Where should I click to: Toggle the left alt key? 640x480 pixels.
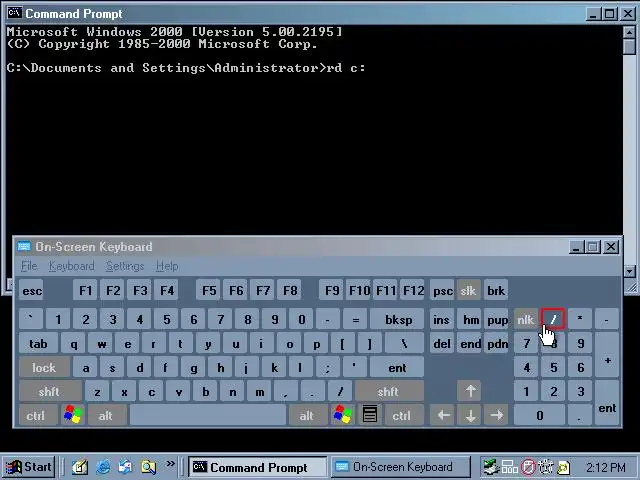(107, 415)
